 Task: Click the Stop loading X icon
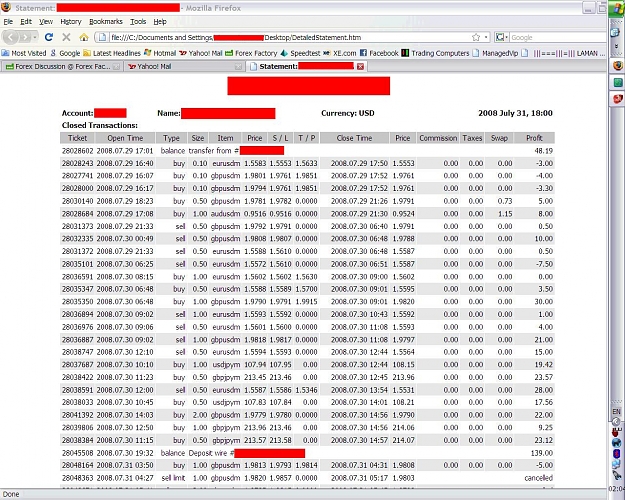[x=66, y=37]
